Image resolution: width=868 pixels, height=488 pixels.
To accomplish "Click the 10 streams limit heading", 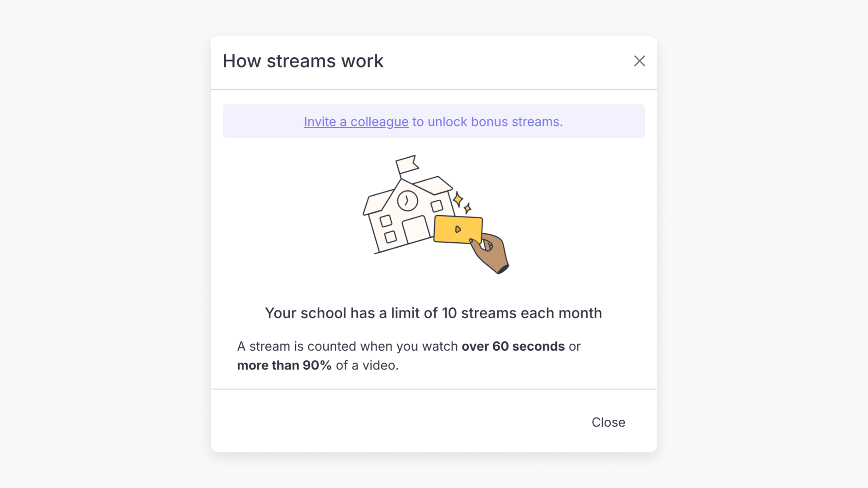I will coord(434,313).
